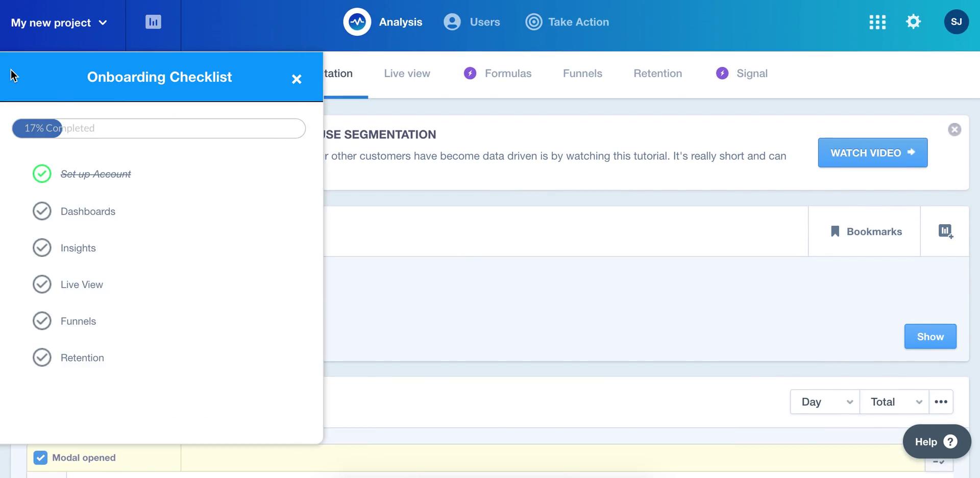
Task: Open the Help widget
Action: pyautogui.click(x=937, y=442)
